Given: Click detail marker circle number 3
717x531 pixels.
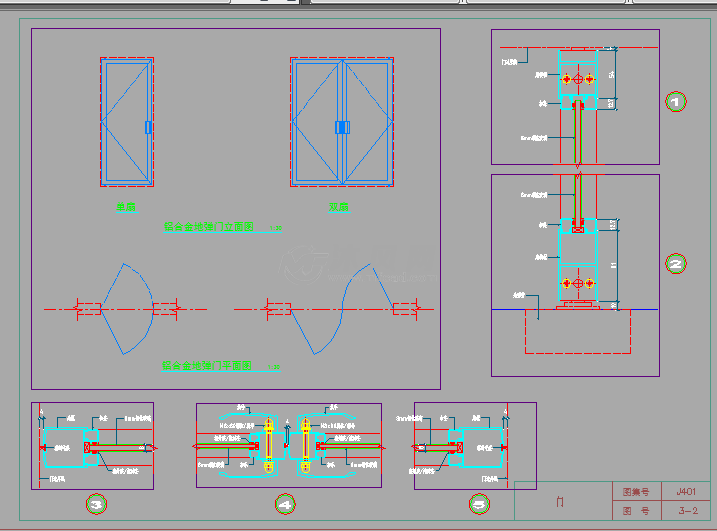Looking at the screenshot, I should (96, 504).
